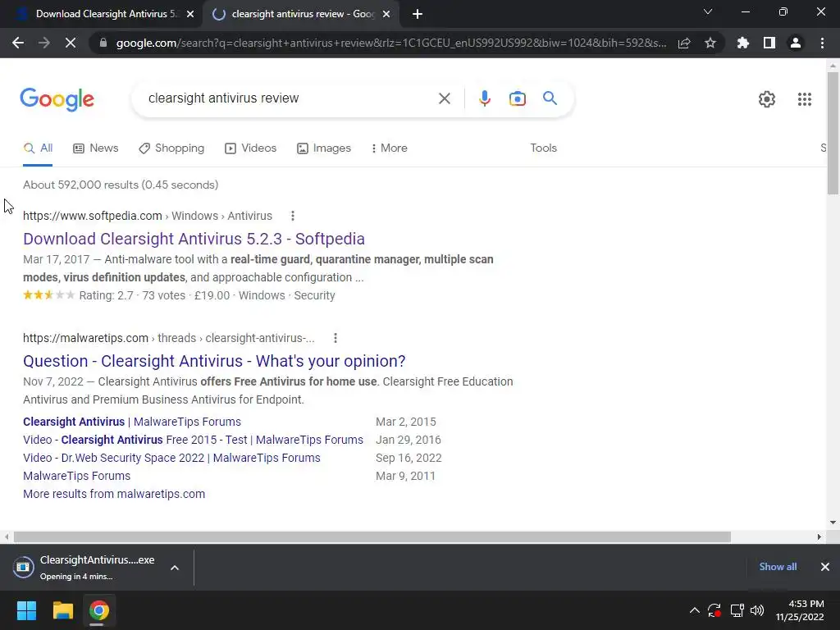Viewport: 840px width, 630px height.
Task: Open Download Clearsight Antivirus 5.2.3 Softpedia result
Action: 194,239
